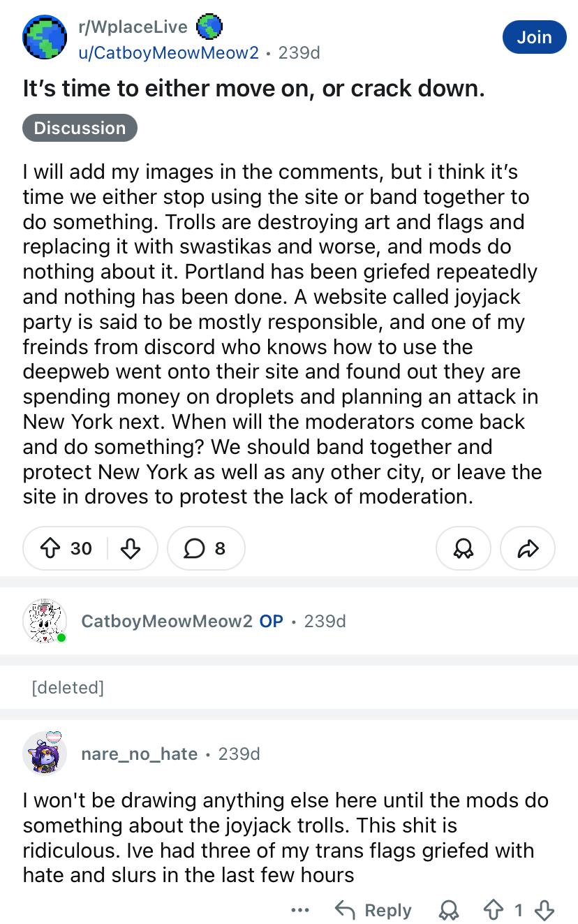Give an award to the post

(463, 548)
